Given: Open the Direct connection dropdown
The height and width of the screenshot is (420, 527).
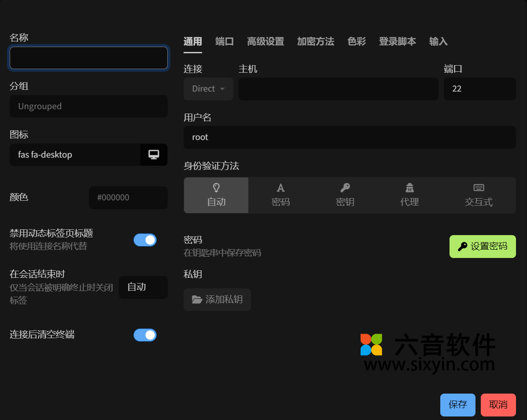Looking at the screenshot, I should click(x=208, y=88).
